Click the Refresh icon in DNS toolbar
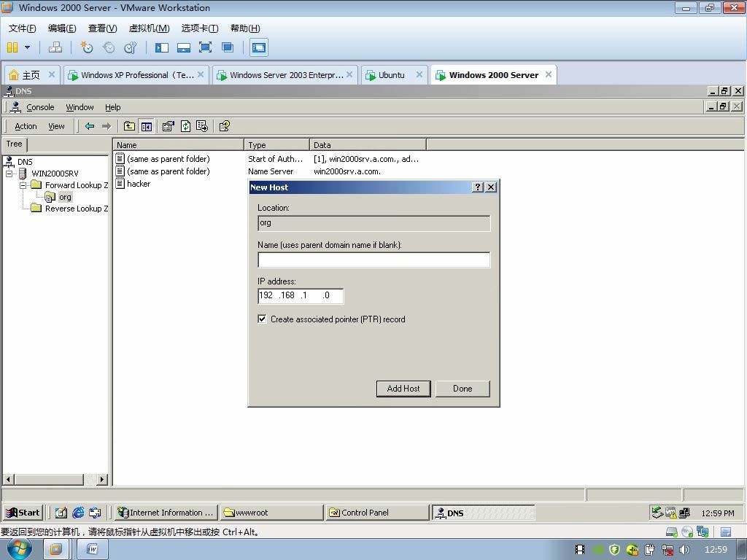This screenshot has width=747, height=560. click(185, 126)
